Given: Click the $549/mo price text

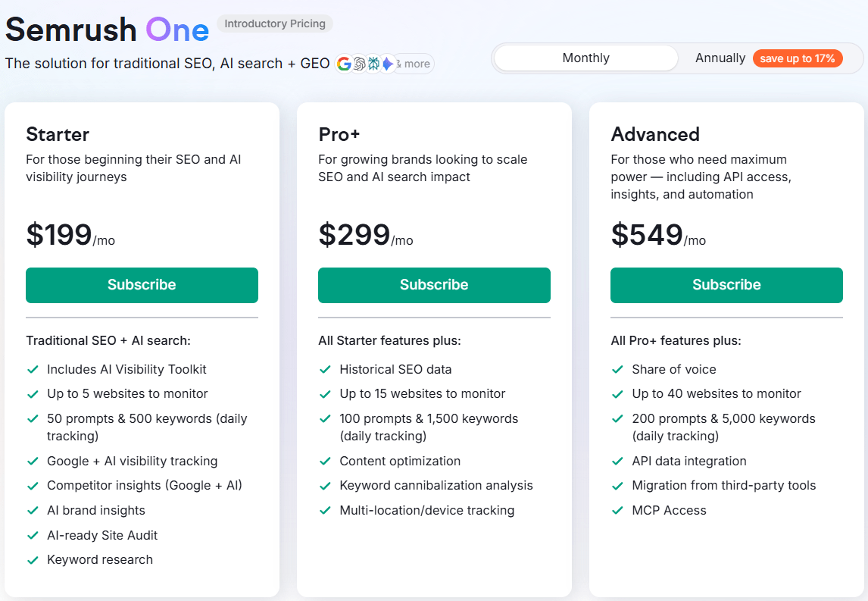Looking at the screenshot, I should (657, 235).
